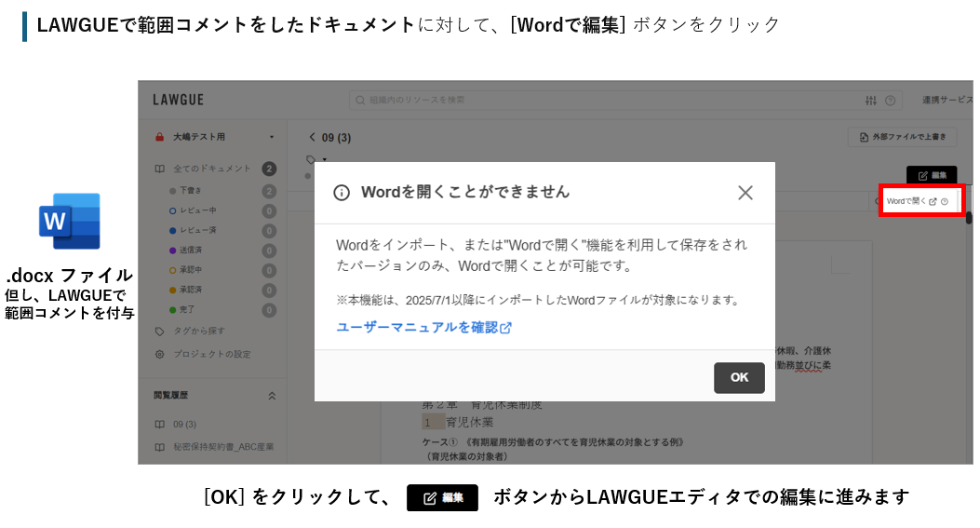
Task: Click the help icon beside search filter
Action: [x=891, y=101]
